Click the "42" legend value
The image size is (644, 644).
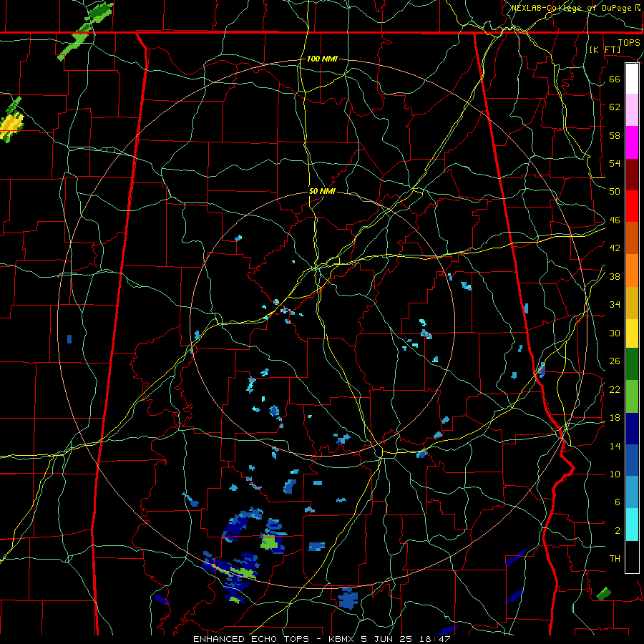(x=615, y=248)
